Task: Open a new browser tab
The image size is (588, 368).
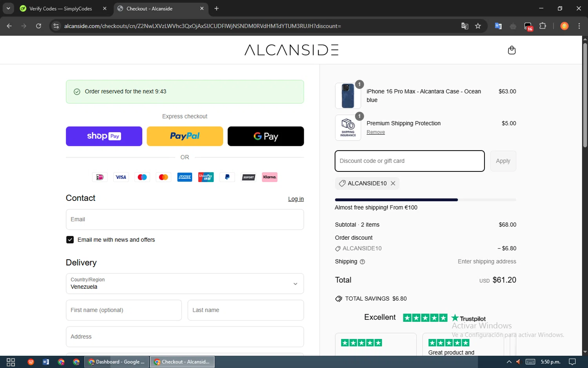Action: tap(217, 9)
